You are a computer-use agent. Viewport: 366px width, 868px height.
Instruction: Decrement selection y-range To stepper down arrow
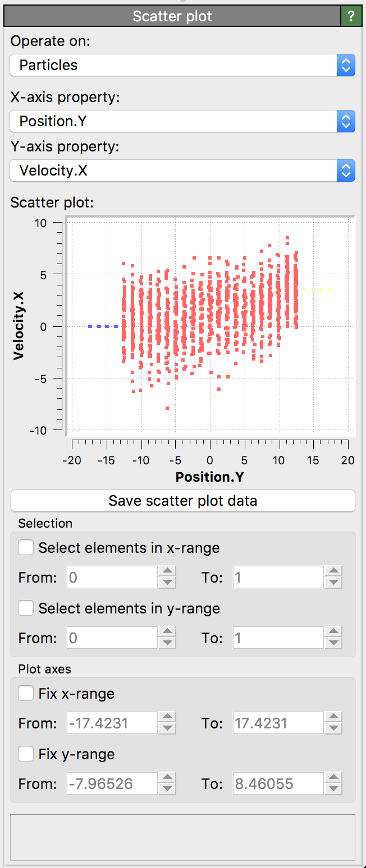pyautogui.click(x=333, y=643)
